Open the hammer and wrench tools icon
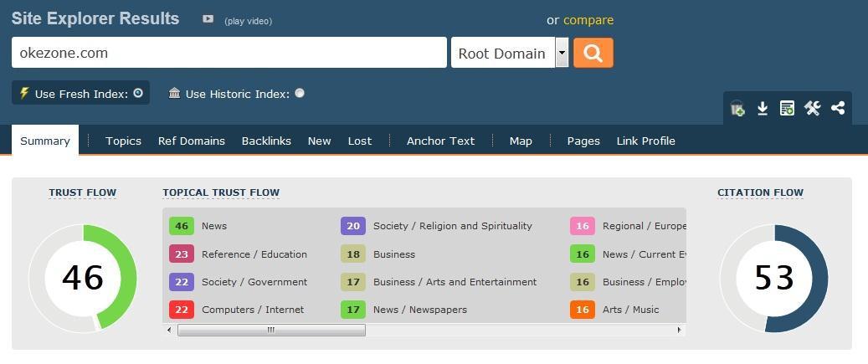868x364 pixels. coord(812,108)
